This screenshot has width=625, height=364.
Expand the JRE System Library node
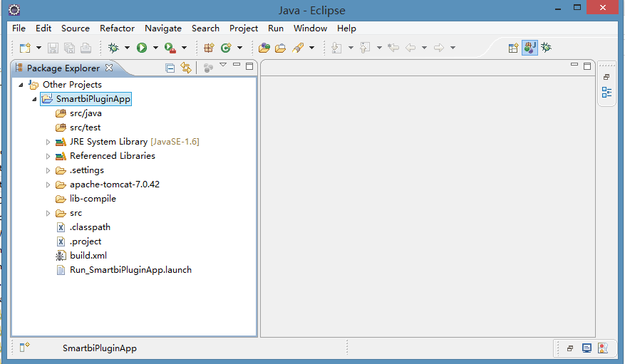point(48,142)
